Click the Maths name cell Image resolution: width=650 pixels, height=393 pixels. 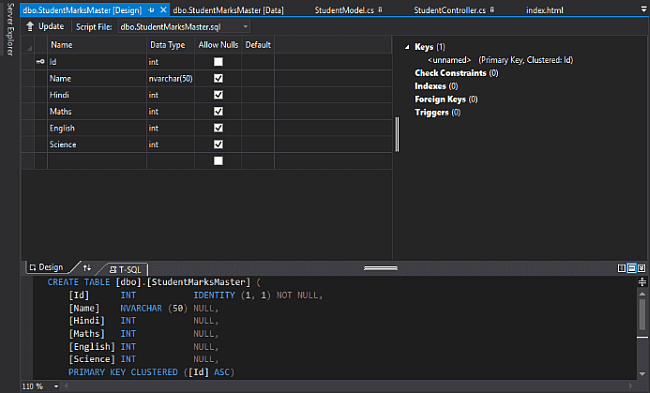pos(97,112)
